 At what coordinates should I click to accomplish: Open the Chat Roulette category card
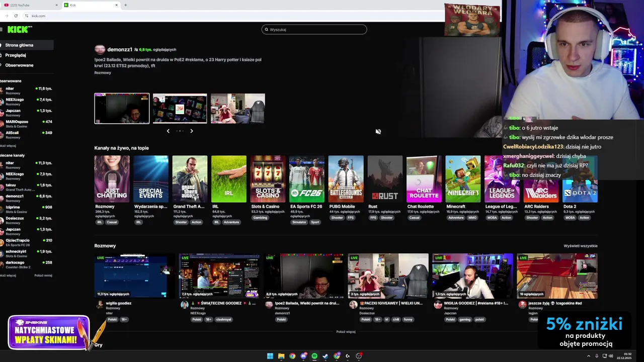pyautogui.click(x=424, y=179)
